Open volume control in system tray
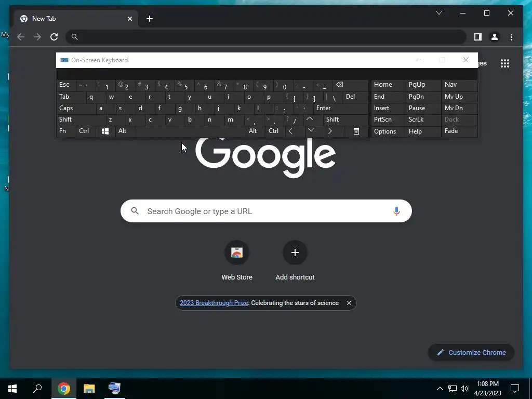The height and width of the screenshot is (399, 532). point(464,389)
